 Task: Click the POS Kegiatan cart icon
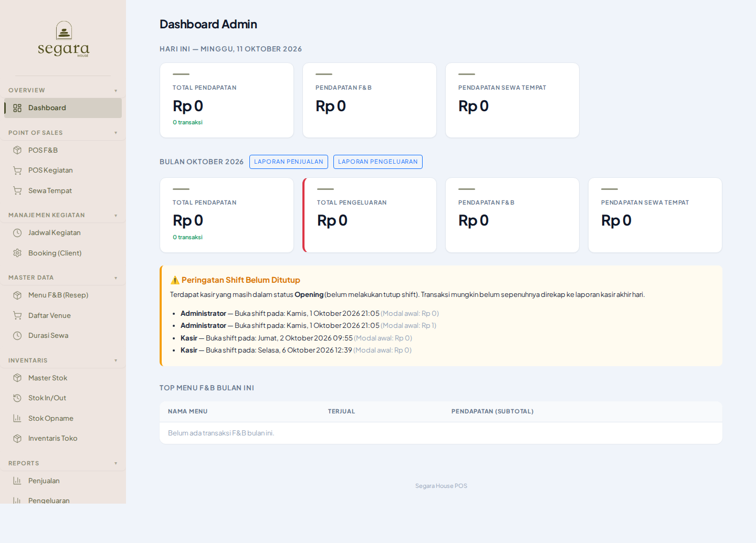click(x=17, y=171)
